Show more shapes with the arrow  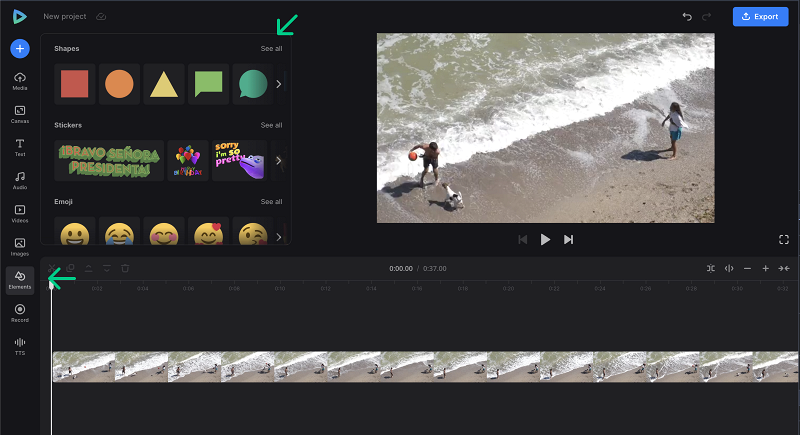[279, 84]
